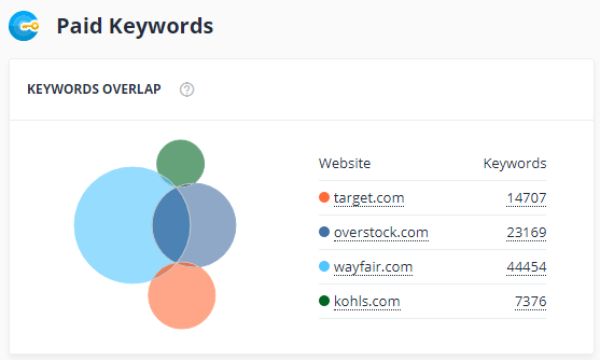Click the 14707 keywords count
Screen dimensions: 600x360
pos(526,198)
